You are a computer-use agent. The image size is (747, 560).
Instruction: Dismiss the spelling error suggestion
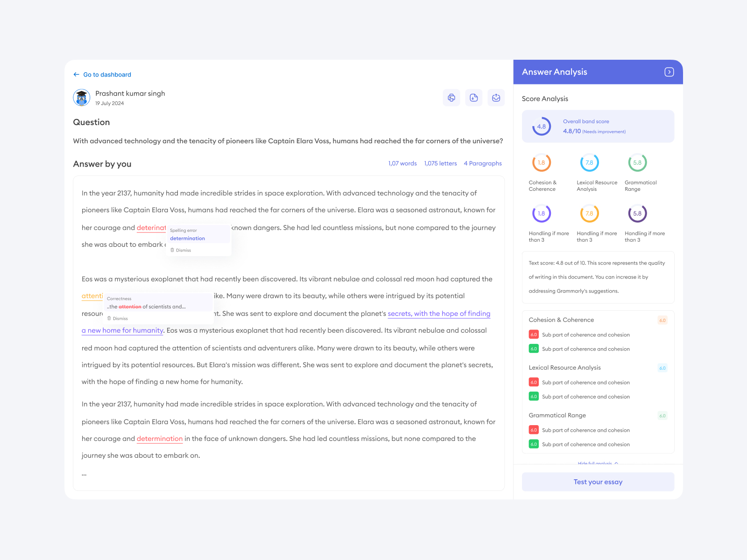181,250
